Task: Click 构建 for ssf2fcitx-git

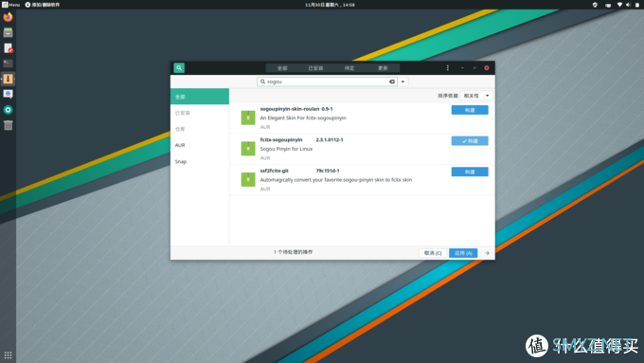Action: coord(470,172)
